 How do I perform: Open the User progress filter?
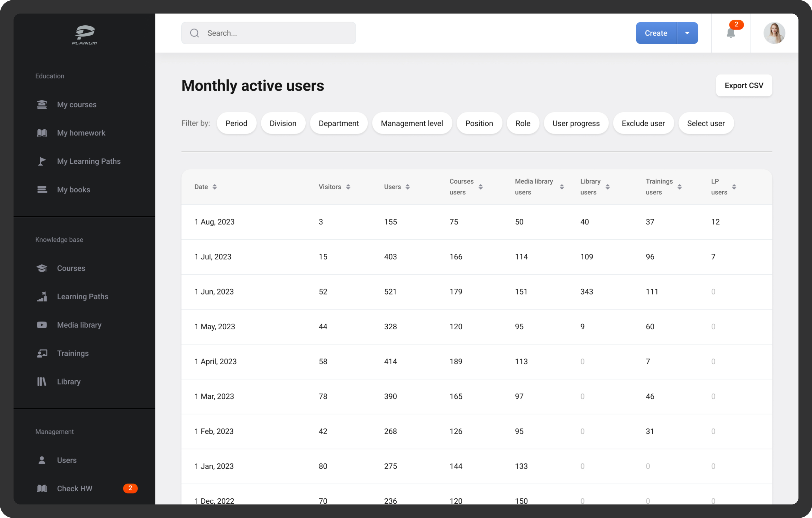(x=576, y=123)
